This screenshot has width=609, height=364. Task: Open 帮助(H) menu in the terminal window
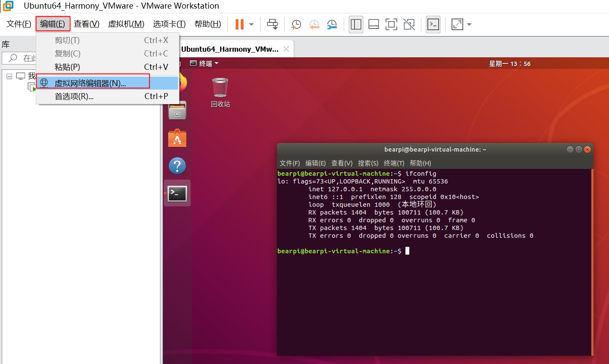pyautogui.click(x=421, y=163)
